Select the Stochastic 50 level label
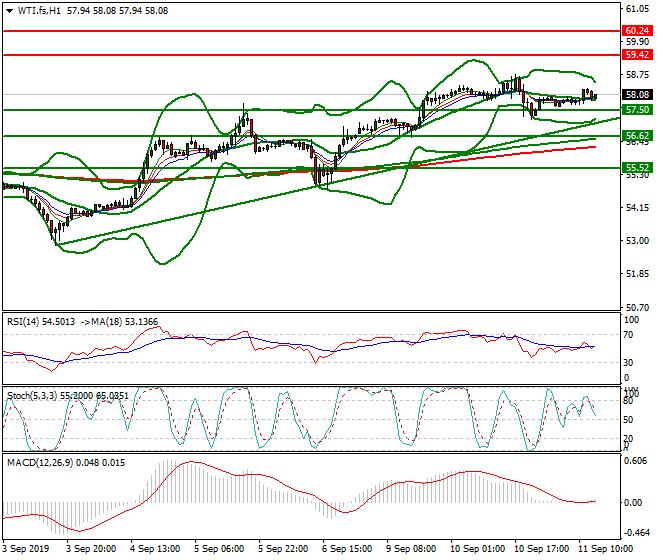Viewport: 660px width, 560px height. tap(628, 420)
